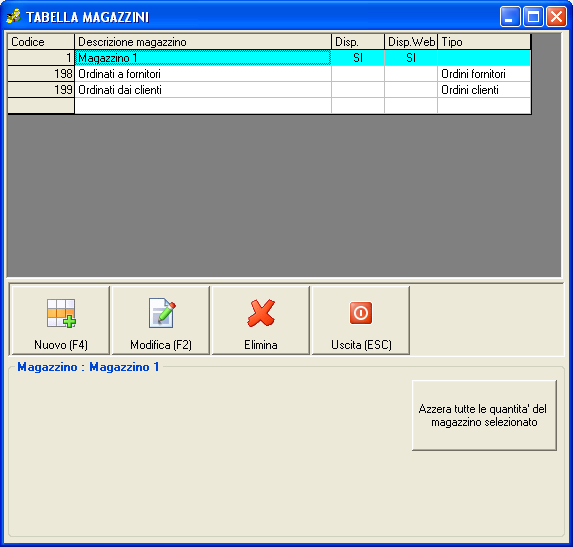Click the application icon in title bar
This screenshot has width=573, height=547.
[14, 16]
